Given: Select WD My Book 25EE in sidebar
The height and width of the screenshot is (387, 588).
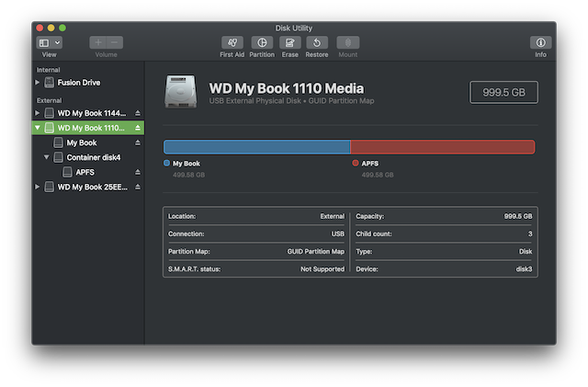Looking at the screenshot, I should 88,187.
